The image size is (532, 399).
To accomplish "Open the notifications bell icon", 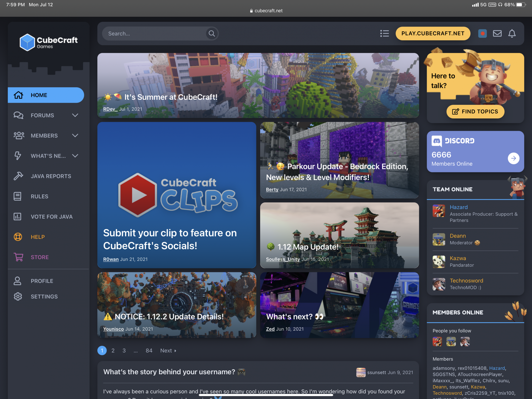I will pos(512,34).
